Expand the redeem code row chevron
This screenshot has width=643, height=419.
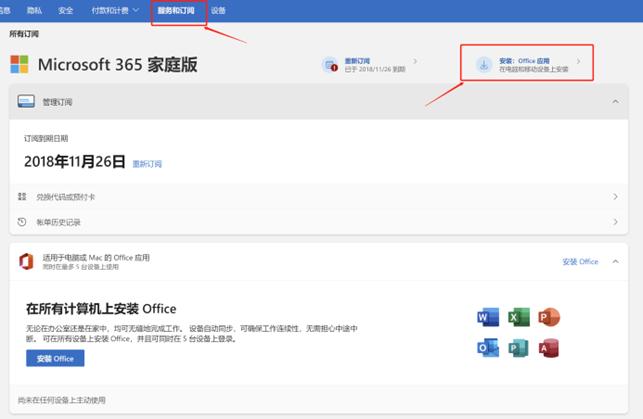click(x=616, y=197)
